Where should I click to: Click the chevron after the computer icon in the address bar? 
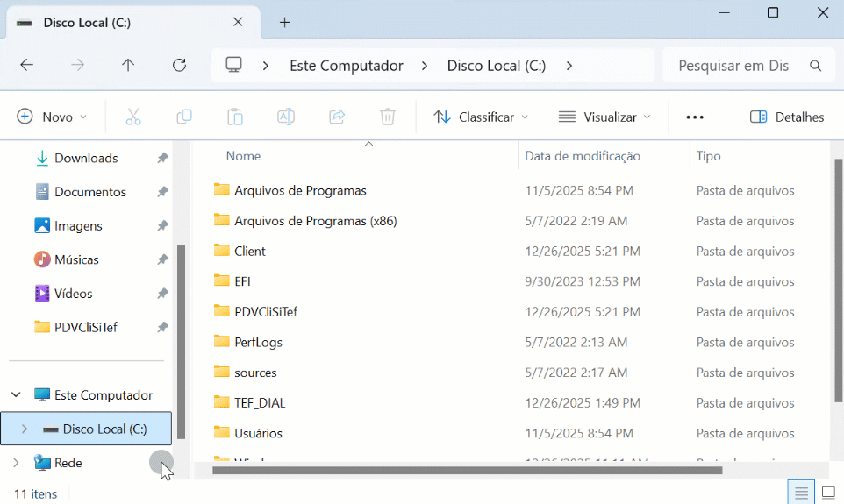tap(265, 66)
